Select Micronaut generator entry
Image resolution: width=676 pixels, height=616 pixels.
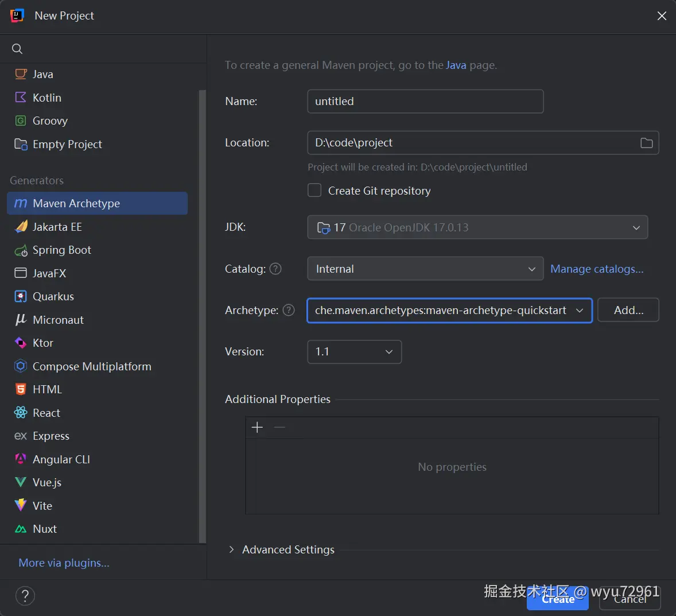pyautogui.click(x=98, y=320)
